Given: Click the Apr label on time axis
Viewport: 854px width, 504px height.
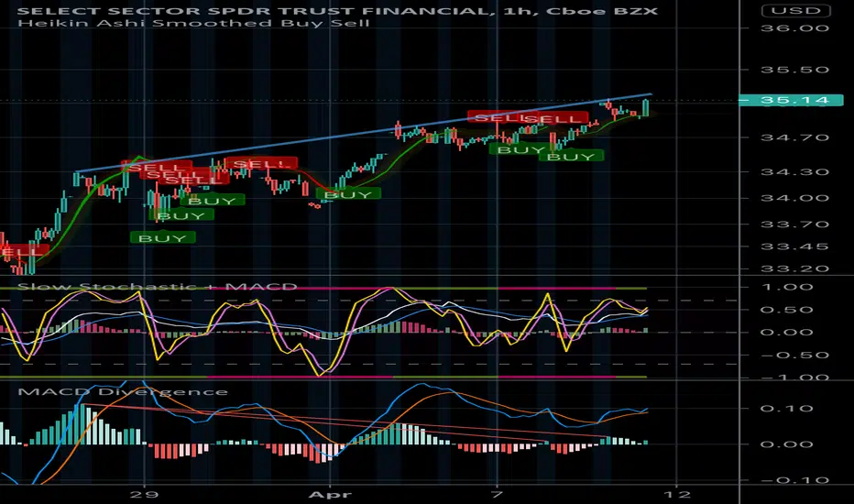Looking at the screenshot, I should click(330, 494).
